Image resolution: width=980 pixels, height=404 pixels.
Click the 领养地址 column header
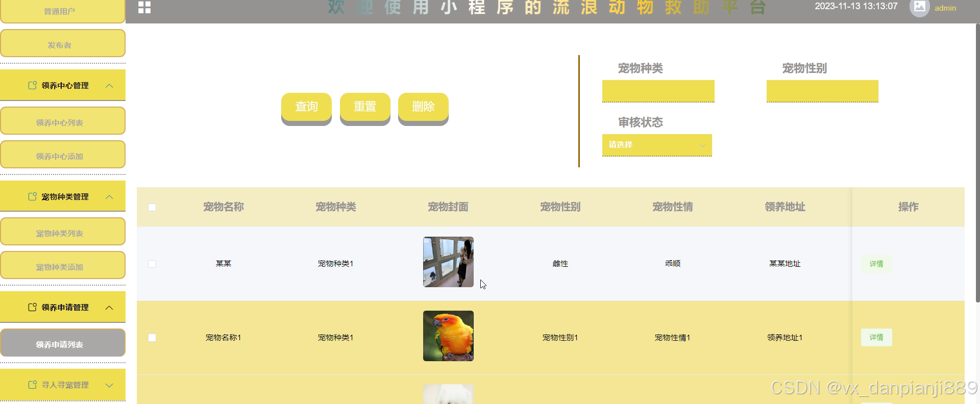pos(785,207)
